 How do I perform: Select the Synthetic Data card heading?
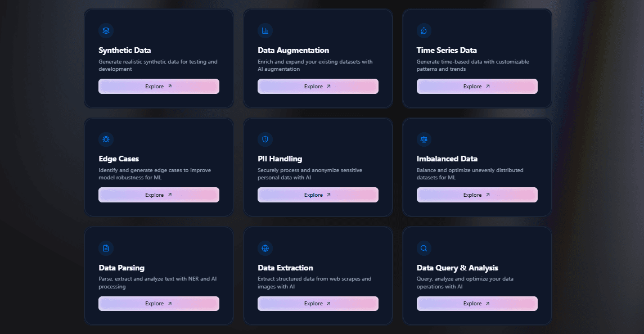125,50
